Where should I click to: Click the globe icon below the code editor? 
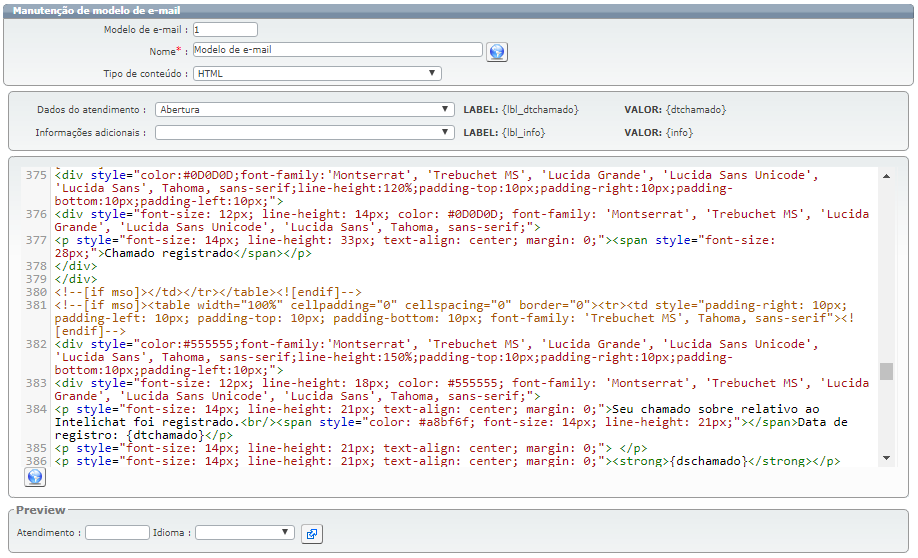click(35, 477)
